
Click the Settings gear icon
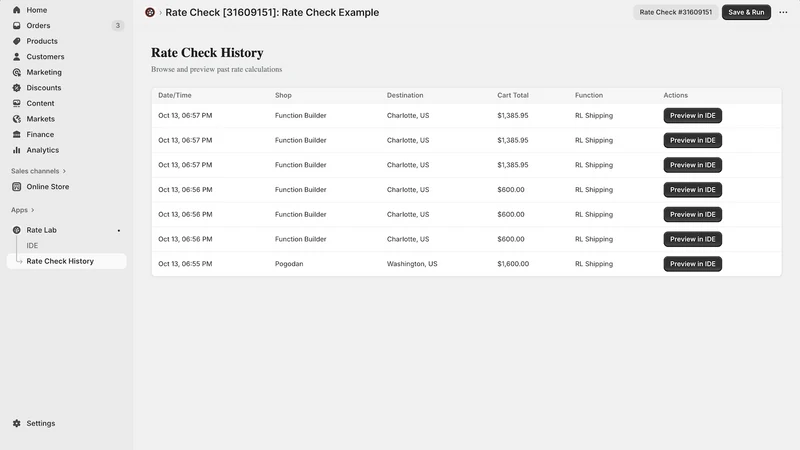[16, 423]
